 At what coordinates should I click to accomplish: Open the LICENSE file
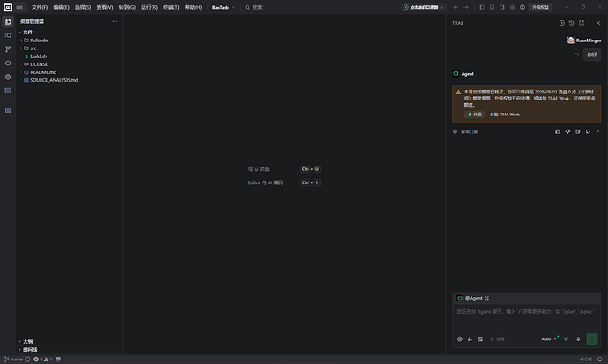[x=39, y=64]
